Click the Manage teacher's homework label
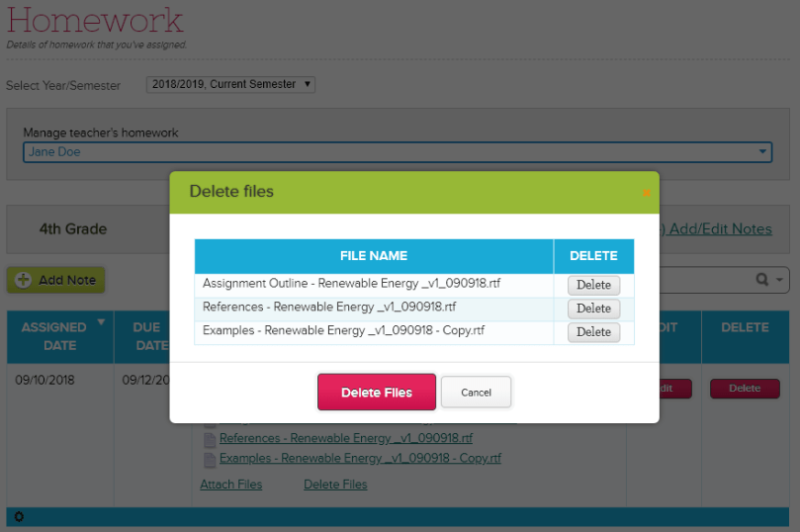 click(101, 133)
